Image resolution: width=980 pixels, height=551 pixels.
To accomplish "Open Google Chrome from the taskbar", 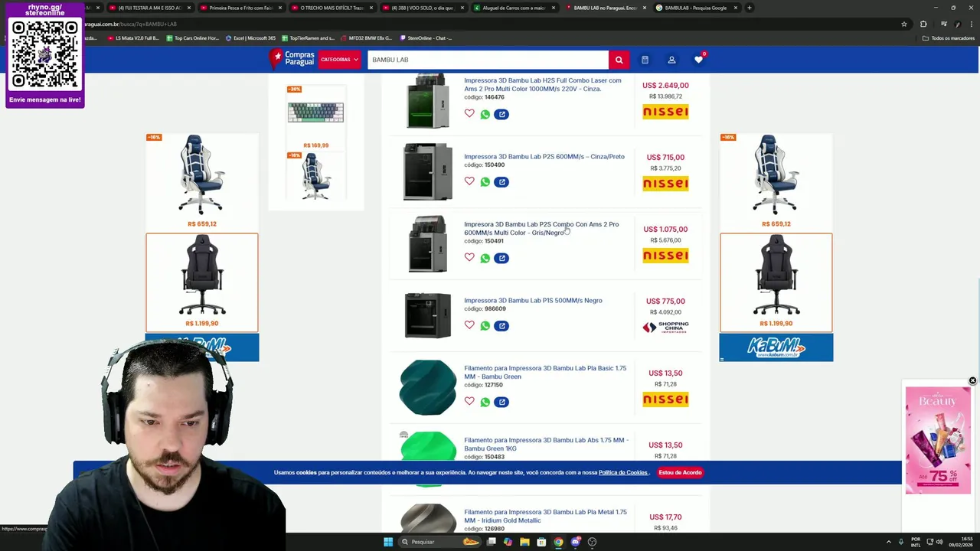I will 558,542.
